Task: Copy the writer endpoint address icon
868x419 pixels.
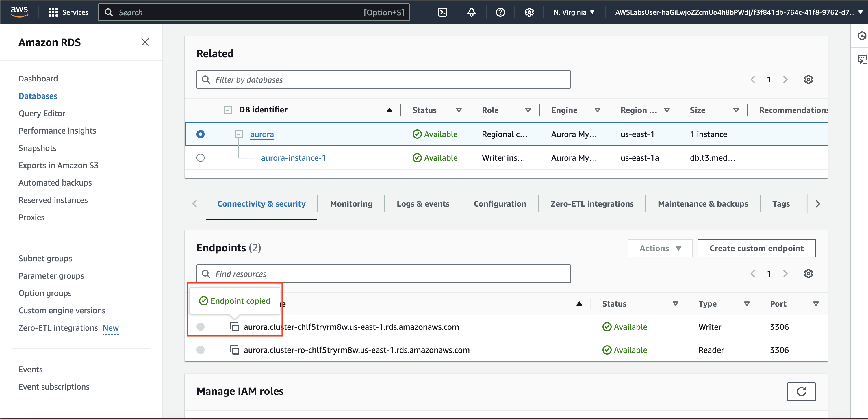Action: click(235, 327)
